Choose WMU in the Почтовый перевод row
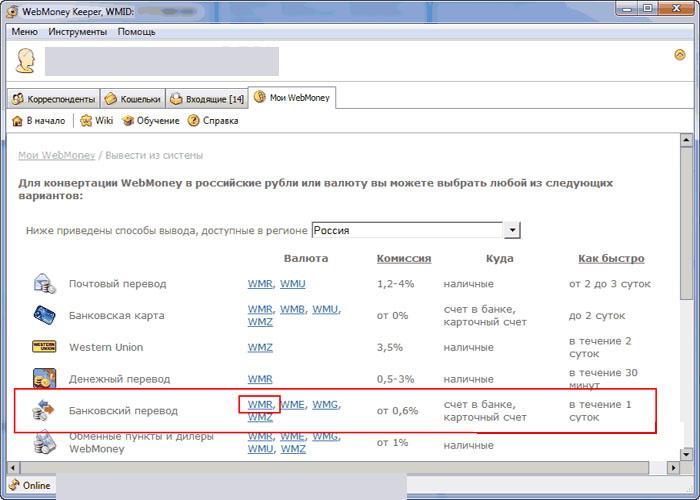 point(293,283)
